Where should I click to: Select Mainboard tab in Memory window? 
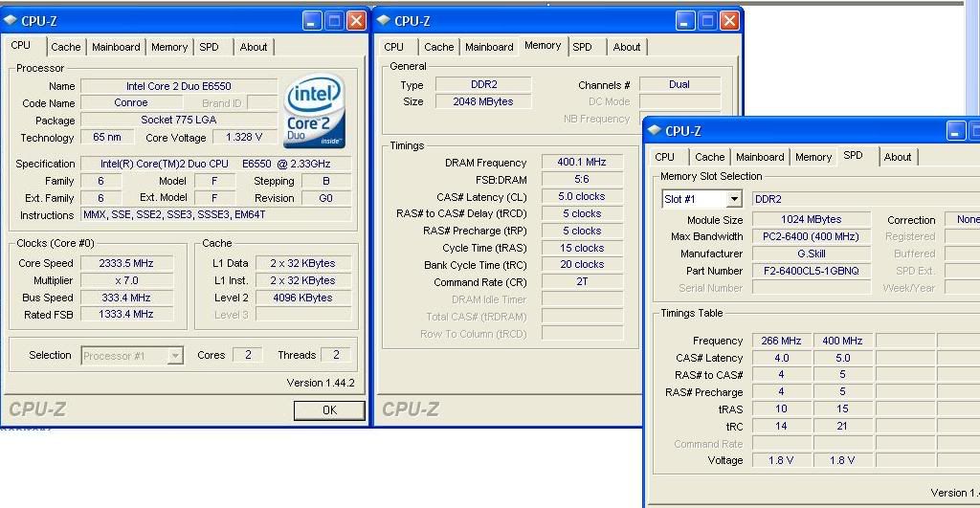[489, 47]
